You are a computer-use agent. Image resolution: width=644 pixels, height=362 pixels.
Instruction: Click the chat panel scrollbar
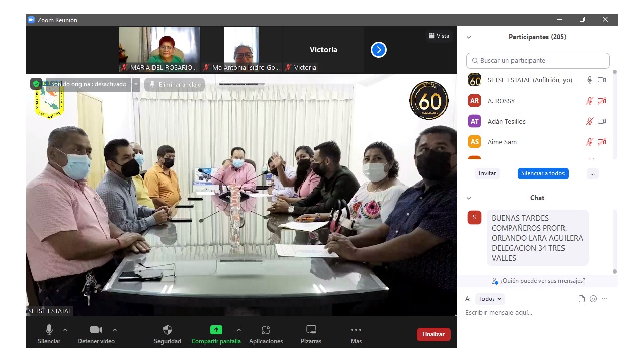click(x=615, y=241)
